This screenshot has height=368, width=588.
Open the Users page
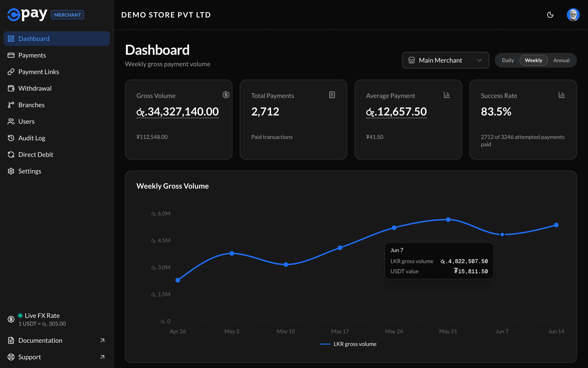(x=57, y=121)
